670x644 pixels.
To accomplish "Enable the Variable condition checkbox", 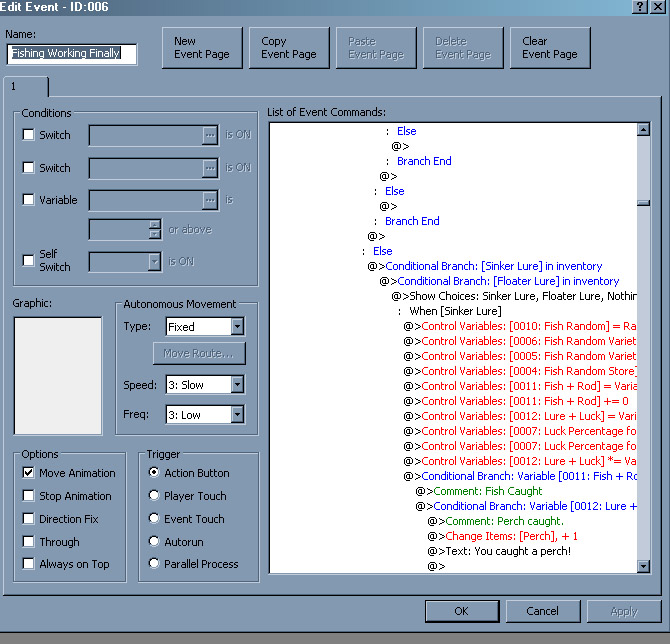I will pos(29,200).
